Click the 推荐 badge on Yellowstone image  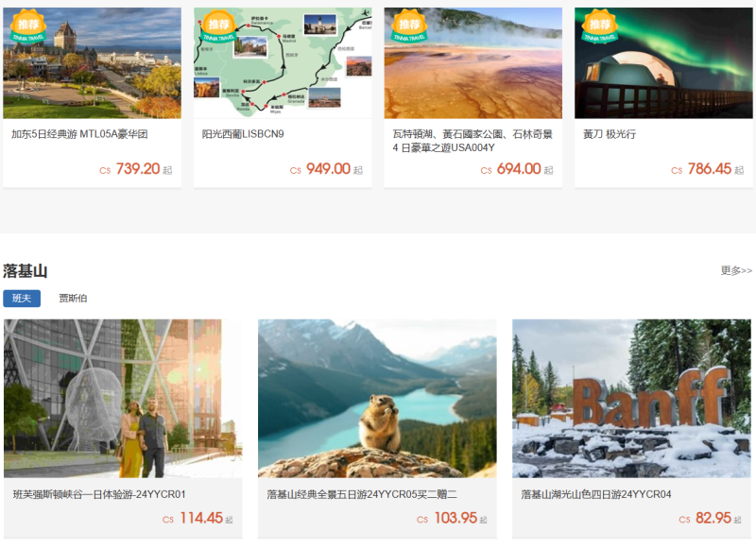point(409,26)
